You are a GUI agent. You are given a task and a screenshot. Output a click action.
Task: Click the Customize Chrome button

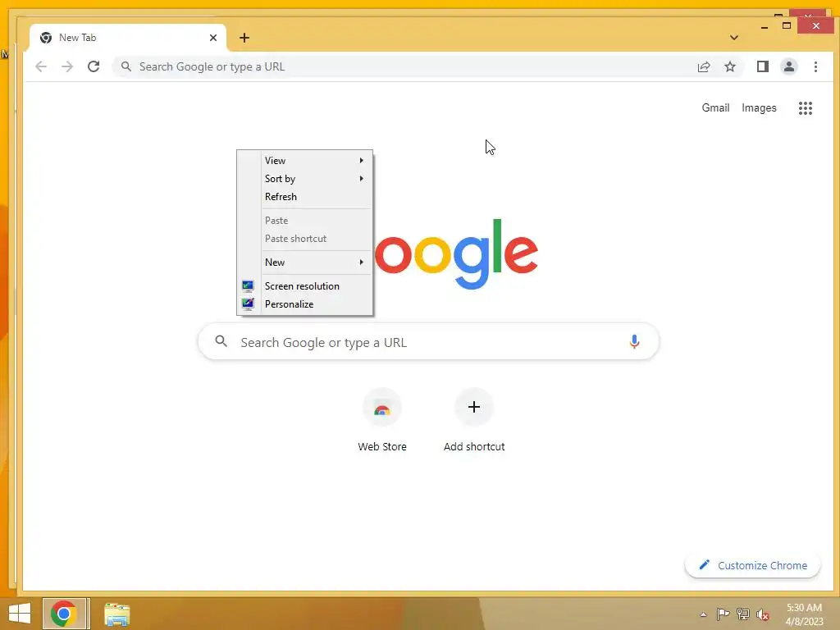tap(753, 565)
